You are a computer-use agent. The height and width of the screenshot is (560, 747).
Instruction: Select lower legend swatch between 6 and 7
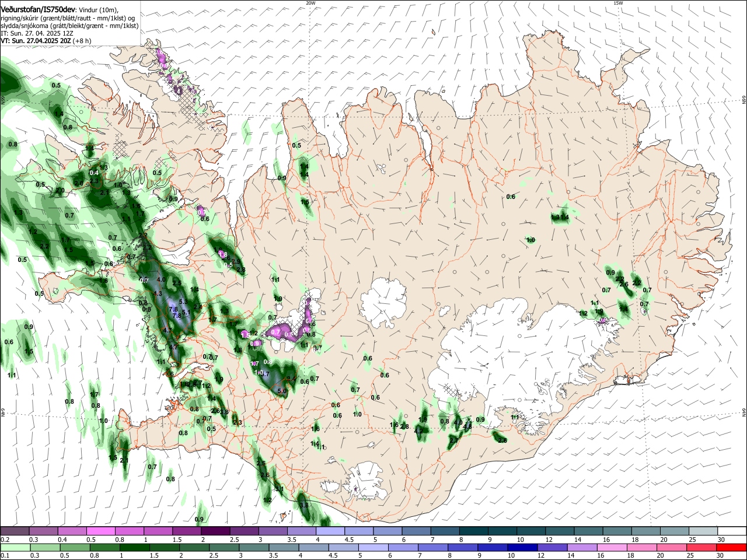tap(403, 547)
